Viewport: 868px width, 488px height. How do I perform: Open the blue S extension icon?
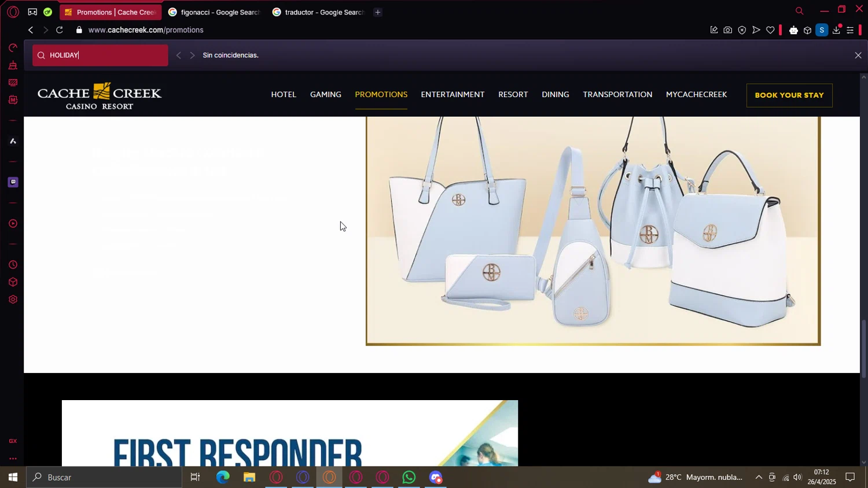point(822,30)
